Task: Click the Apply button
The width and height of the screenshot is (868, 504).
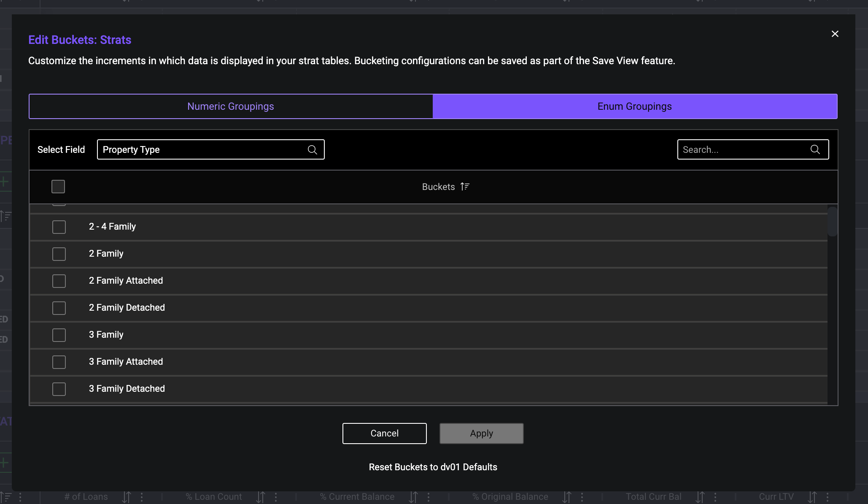Action: pyautogui.click(x=481, y=434)
